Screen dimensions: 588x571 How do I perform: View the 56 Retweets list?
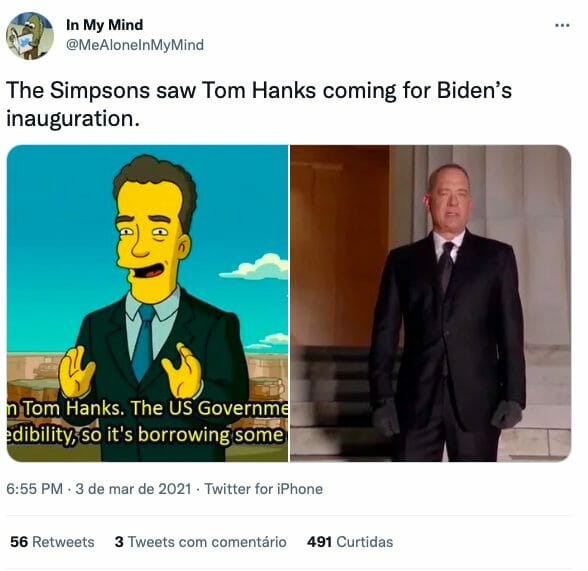tap(52, 542)
